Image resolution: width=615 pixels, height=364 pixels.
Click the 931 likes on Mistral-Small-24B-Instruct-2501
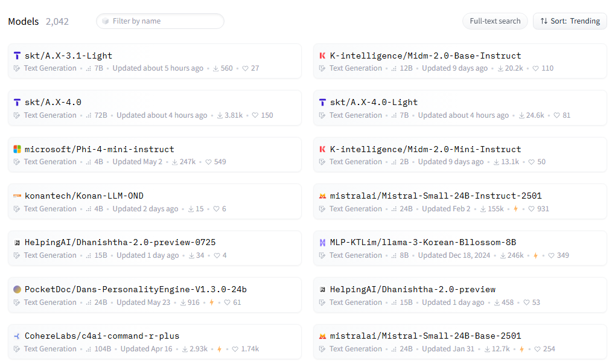543,209
